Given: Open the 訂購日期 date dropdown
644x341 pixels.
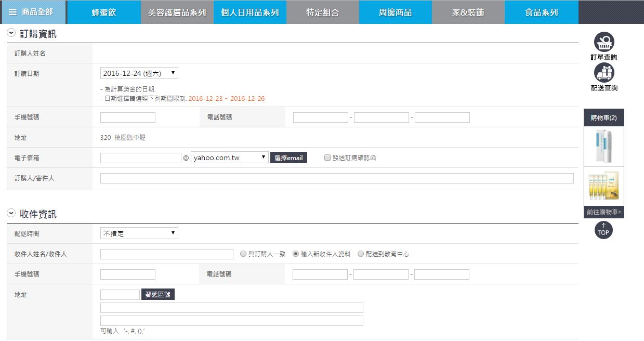Looking at the screenshot, I should coord(139,73).
